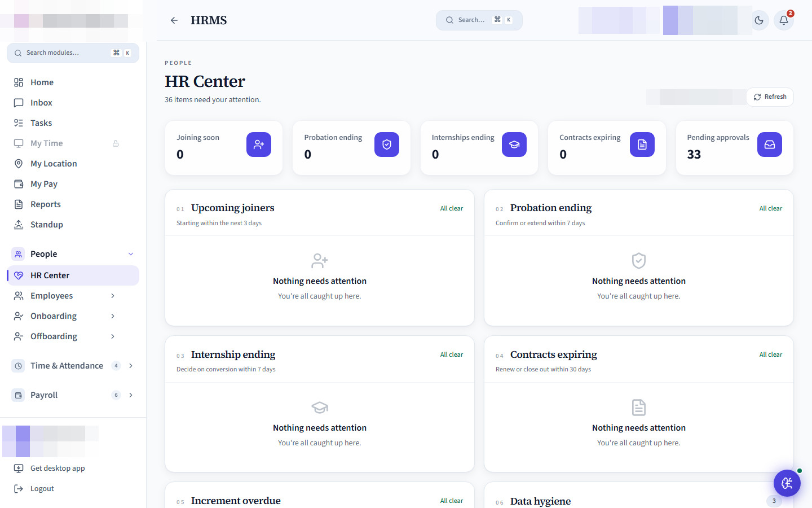Collapse the People section chevron
Image resolution: width=812 pixels, height=508 pixels.
tap(131, 254)
